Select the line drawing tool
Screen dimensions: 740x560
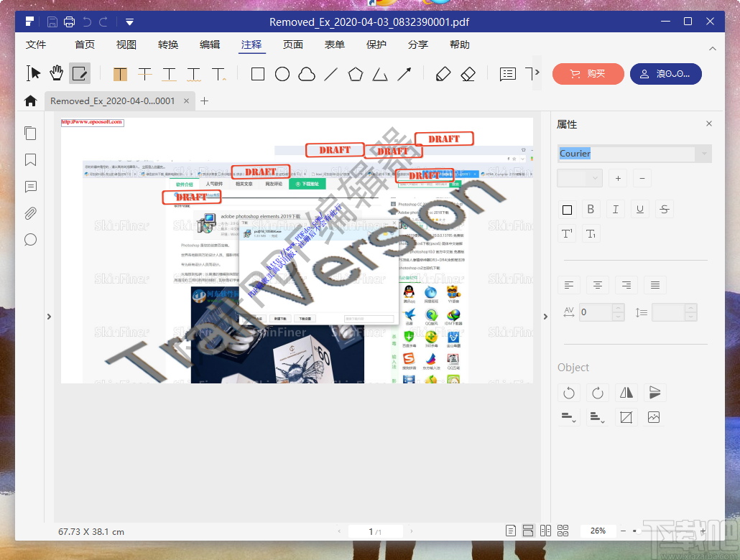pyautogui.click(x=330, y=74)
